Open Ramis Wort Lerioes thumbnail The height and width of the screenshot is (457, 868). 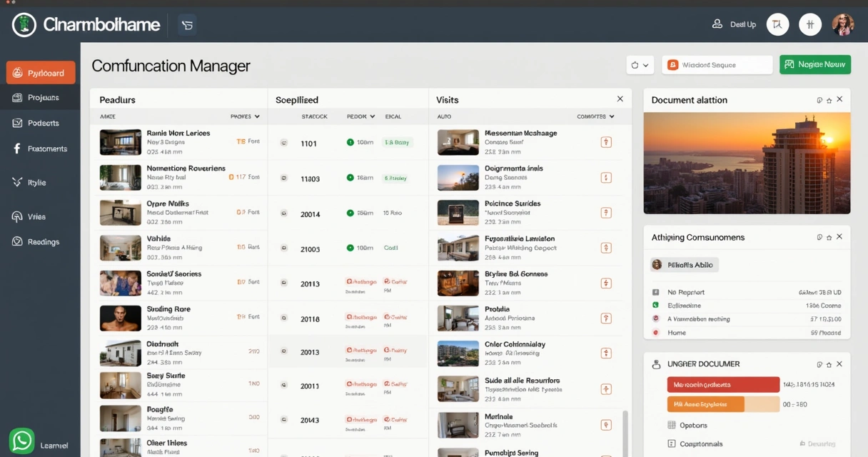coord(121,142)
